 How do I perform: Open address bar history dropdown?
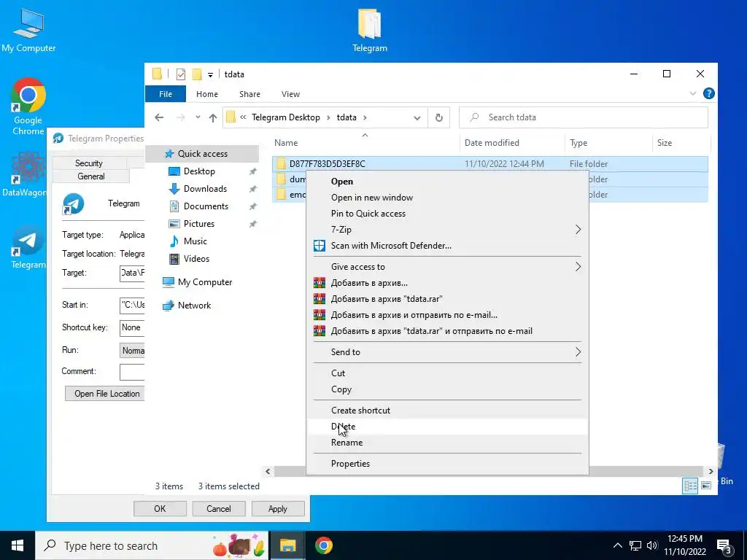click(x=417, y=117)
